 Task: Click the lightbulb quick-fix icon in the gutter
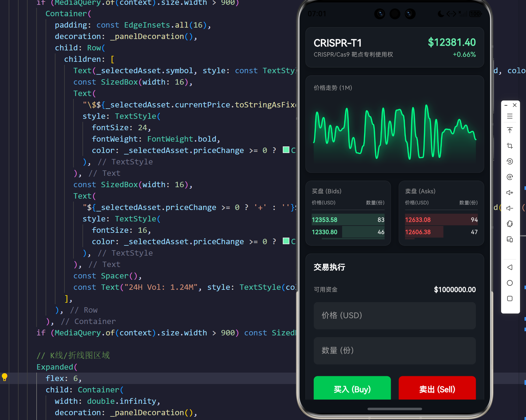4,377
